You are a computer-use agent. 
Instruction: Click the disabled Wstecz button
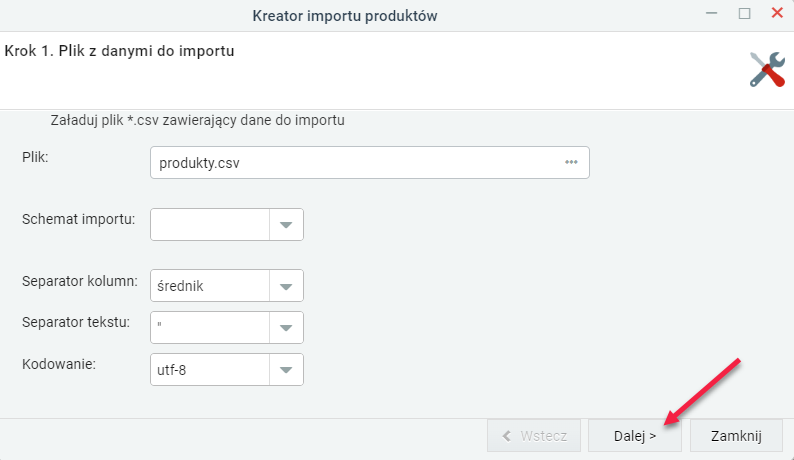coord(534,436)
